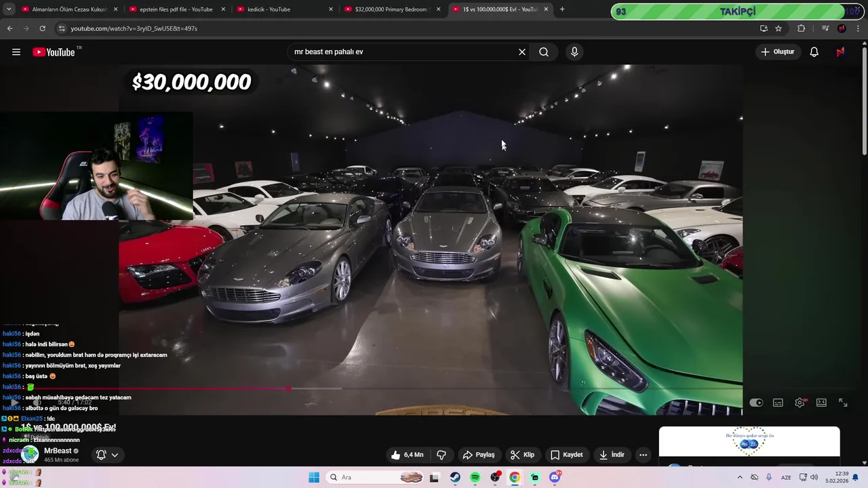Bookmark this page with the star

[x=778, y=28]
